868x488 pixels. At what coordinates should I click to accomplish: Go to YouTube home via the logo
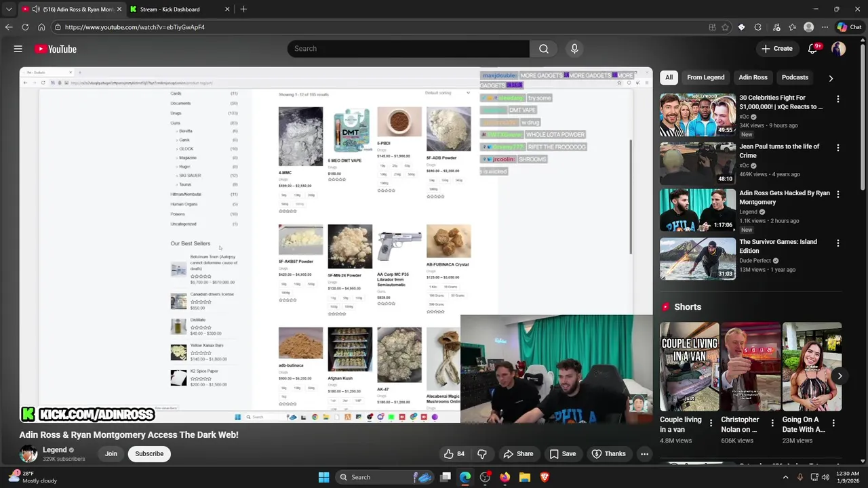pyautogui.click(x=56, y=49)
